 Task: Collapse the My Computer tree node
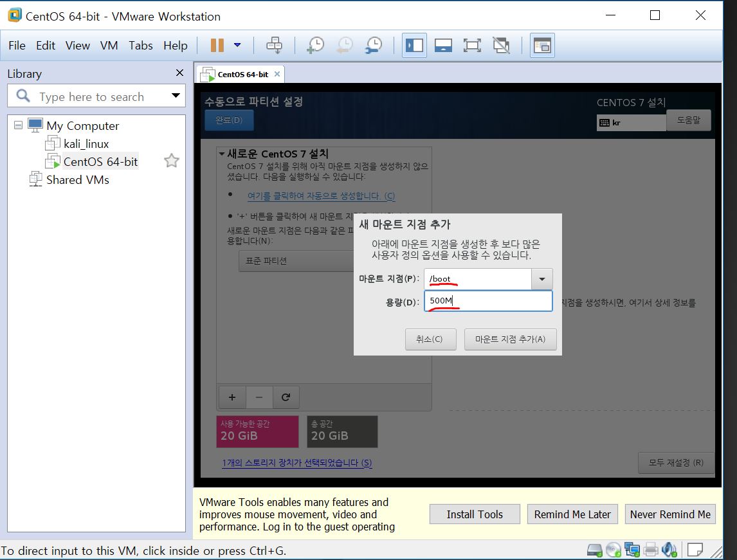[19, 125]
